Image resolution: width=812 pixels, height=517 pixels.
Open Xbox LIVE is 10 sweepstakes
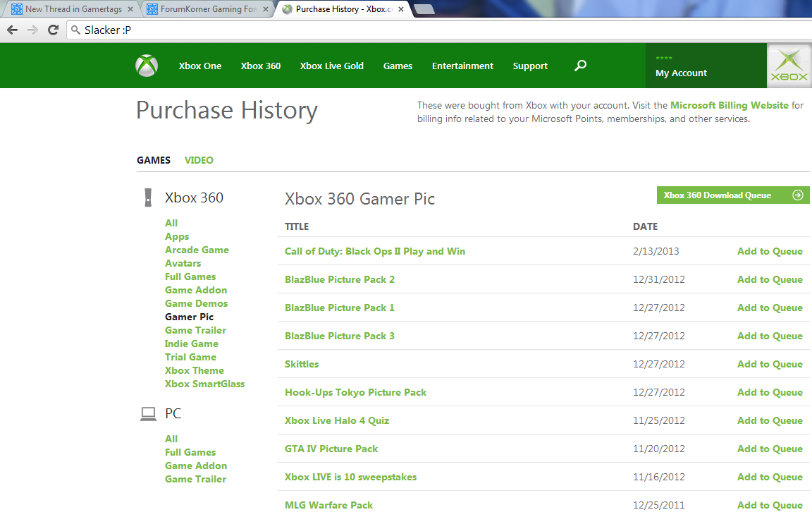350,477
